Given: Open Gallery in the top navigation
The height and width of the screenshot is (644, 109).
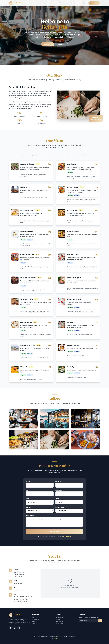Looking at the screenshot, I should coord(77,3).
